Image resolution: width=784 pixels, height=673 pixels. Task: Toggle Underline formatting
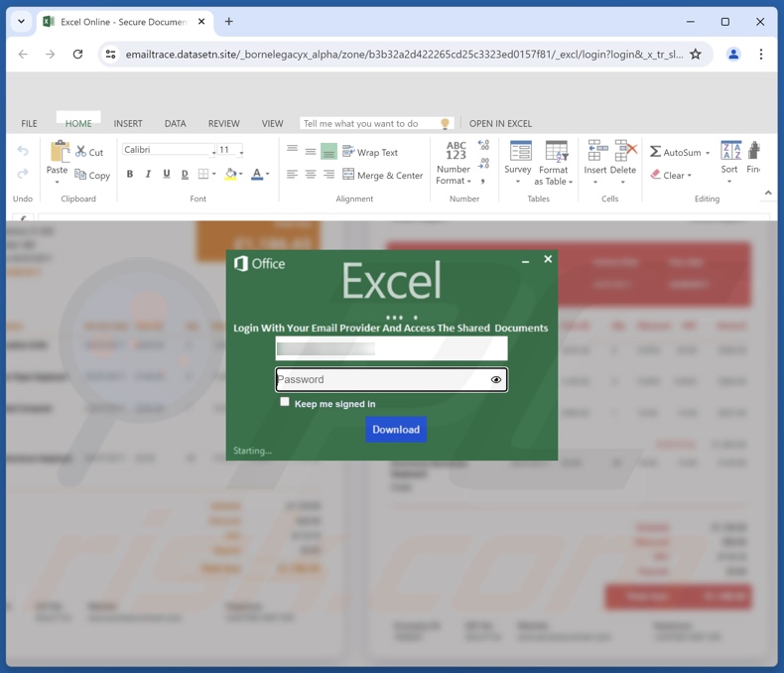coord(167,174)
